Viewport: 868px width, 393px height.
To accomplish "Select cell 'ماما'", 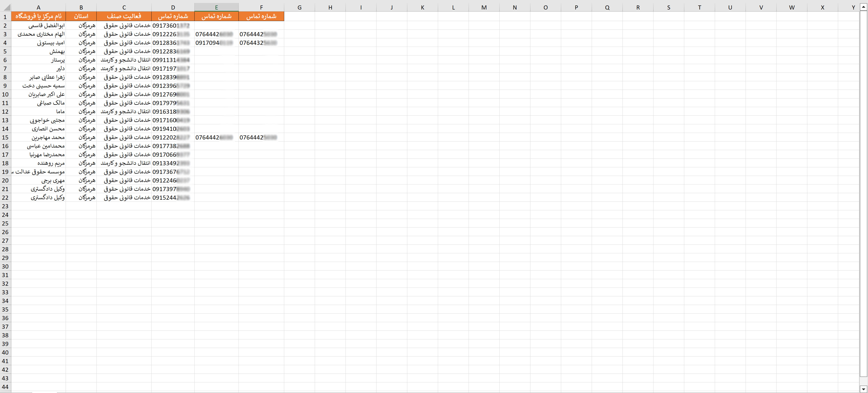I will click(38, 112).
